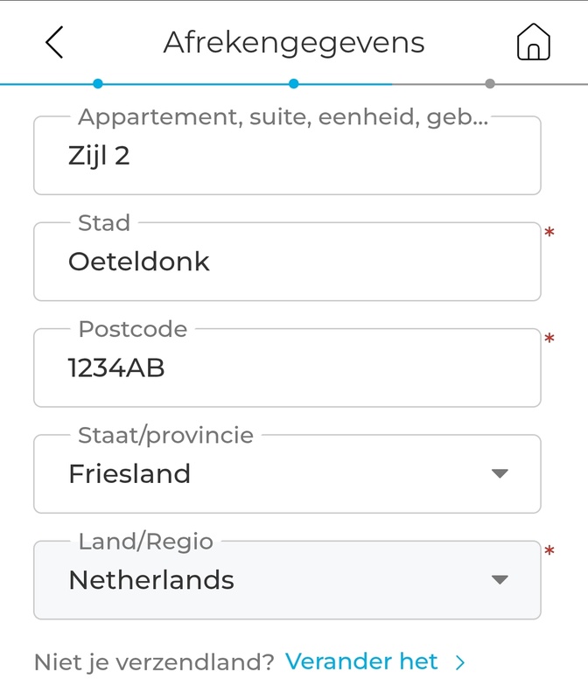
Task: Click the arrow beside Netherlands
Action: [500, 580]
